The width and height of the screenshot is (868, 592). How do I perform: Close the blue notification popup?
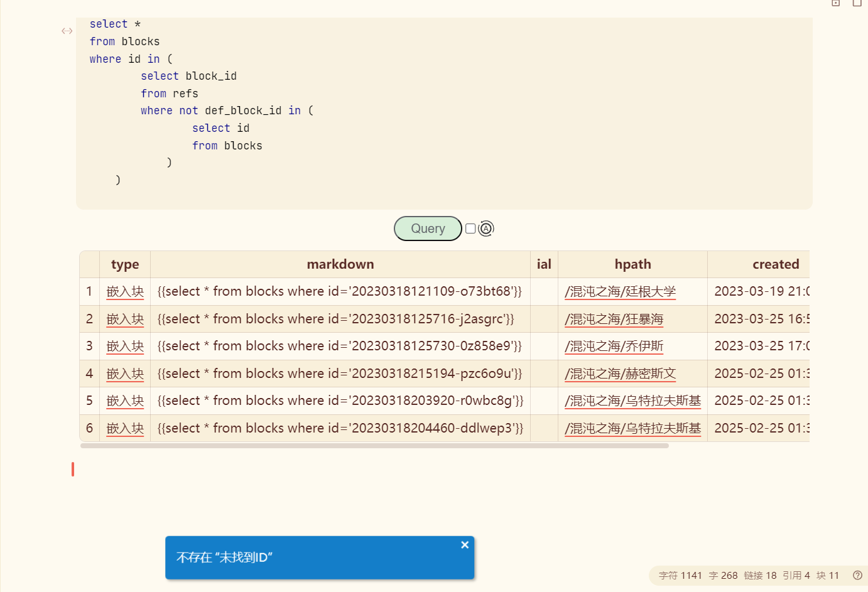465,545
